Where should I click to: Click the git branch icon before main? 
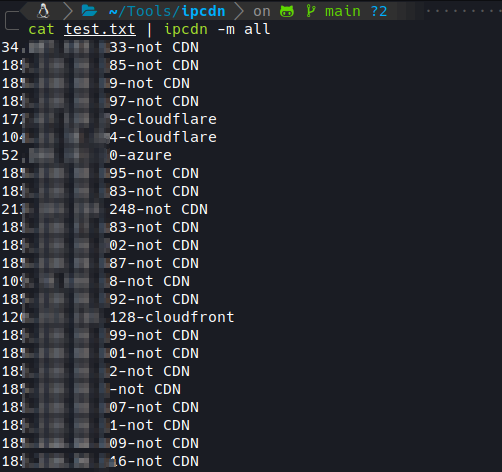[x=311, y=11]
